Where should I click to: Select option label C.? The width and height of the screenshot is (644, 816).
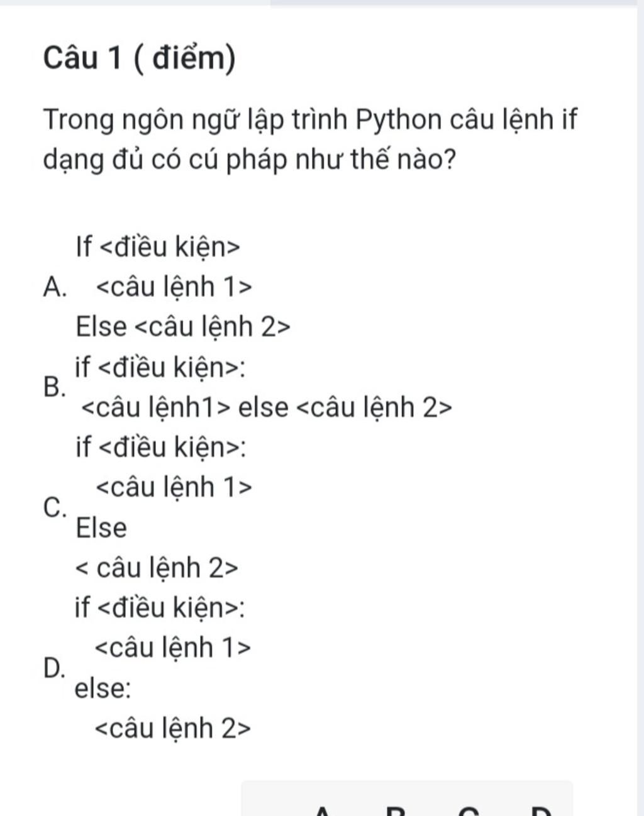55,507
